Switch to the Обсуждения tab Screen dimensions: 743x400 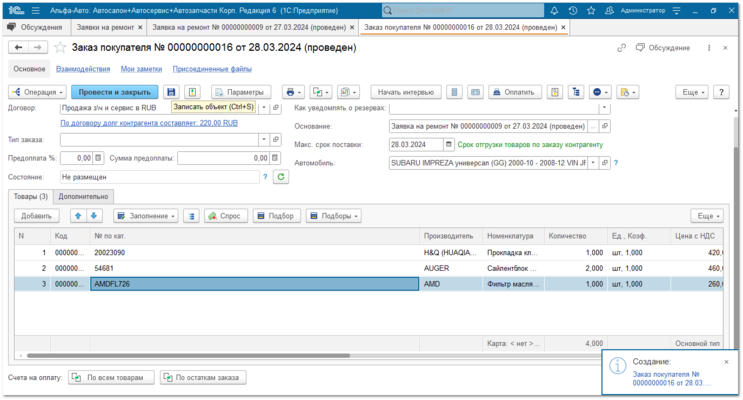pyautogui.click(x=36, y=27)
